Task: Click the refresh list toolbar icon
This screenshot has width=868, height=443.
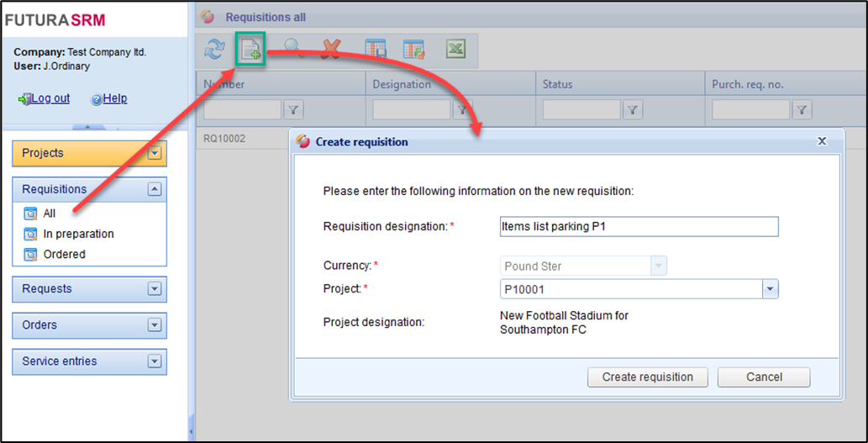Action: click(x=215, y=50)
